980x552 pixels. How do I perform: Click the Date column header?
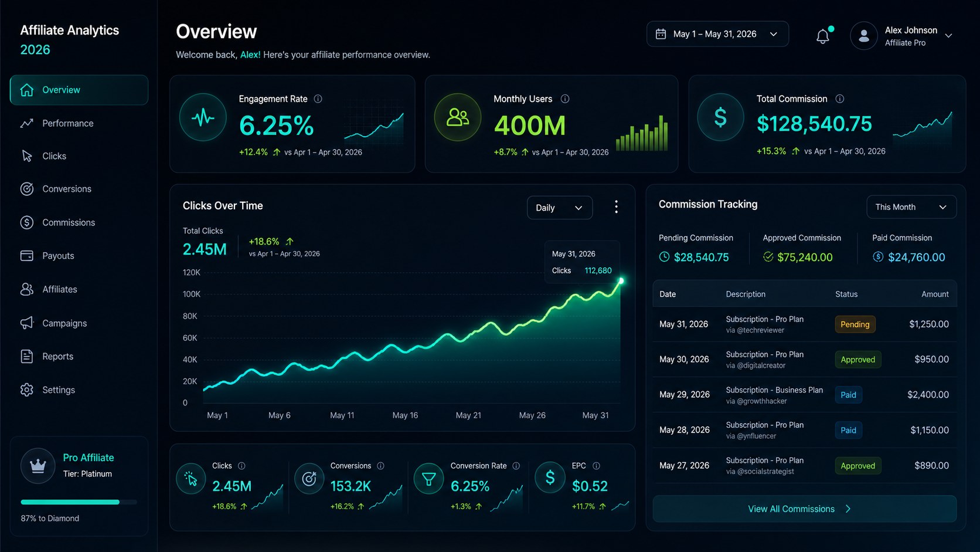668,294
